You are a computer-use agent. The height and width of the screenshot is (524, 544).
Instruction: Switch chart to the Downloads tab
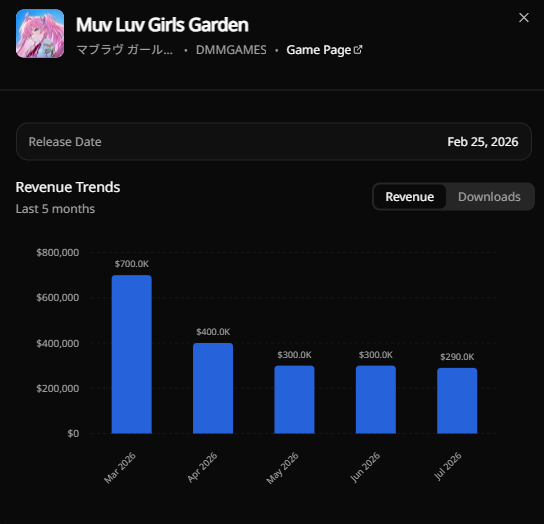point(489,197)
